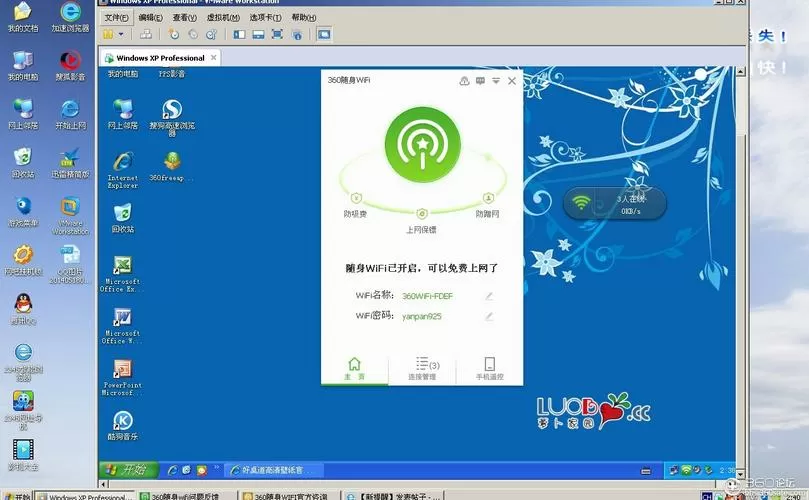Close the 360随身WiFi window
Screen dimensions: 809x500
[512, 80]
